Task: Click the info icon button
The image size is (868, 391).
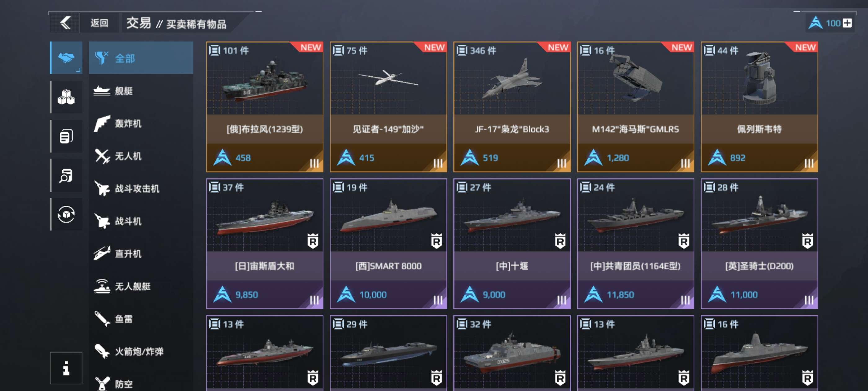Action: [66, 368]
